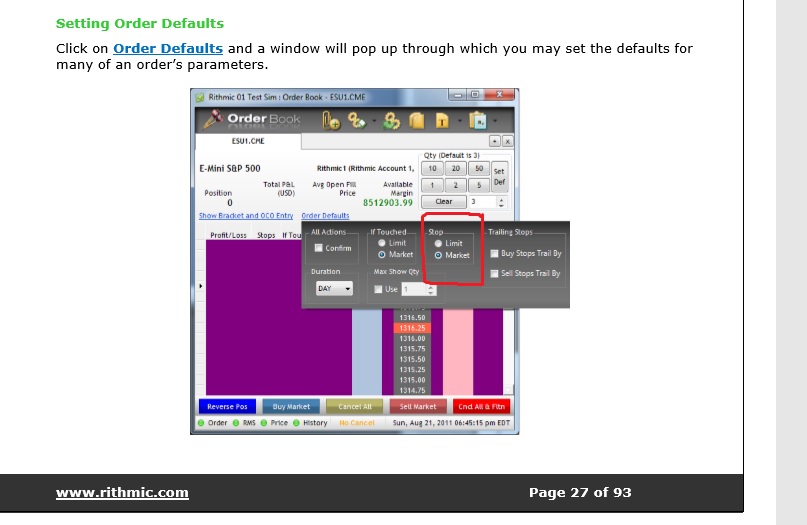Click the quantity input field showing 3
The width and height of the screenshot is (807, 525).
483,202
